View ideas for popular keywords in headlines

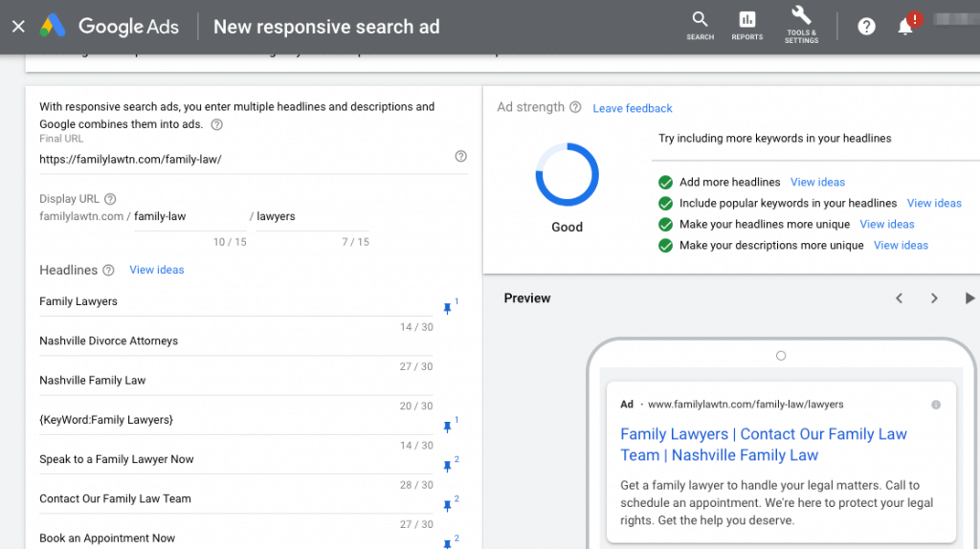coord(934,203)
